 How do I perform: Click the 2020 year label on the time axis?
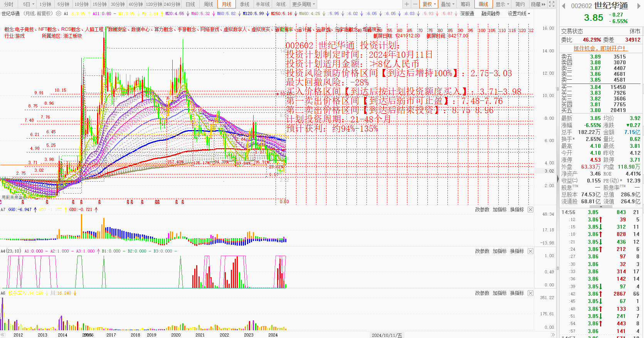click(176, 335)
